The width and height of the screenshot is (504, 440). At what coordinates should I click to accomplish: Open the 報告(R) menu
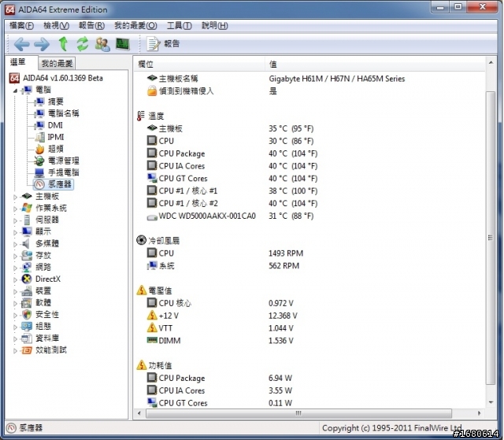91,25
